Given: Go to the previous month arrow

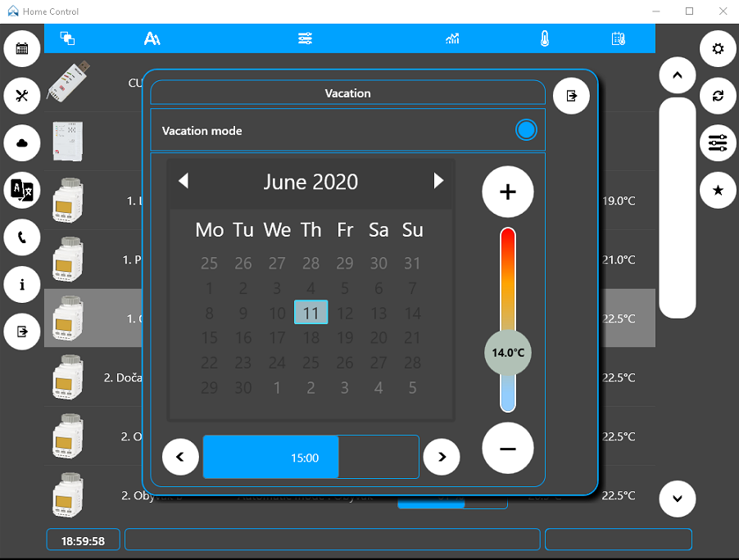Looking at the screenshot, I should 184,180.
